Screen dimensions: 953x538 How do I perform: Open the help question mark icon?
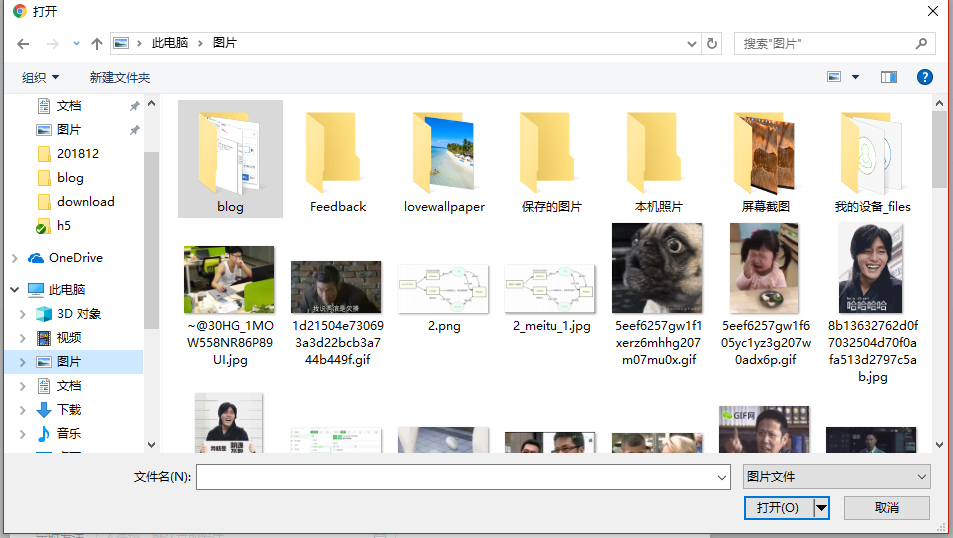(924, 77)
